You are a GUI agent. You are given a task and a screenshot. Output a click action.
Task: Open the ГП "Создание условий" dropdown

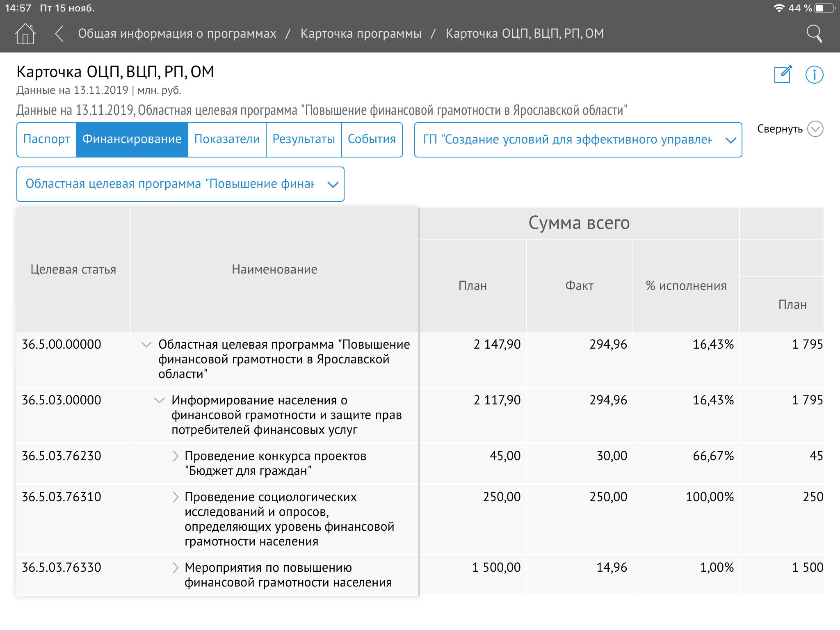point(578,140)
